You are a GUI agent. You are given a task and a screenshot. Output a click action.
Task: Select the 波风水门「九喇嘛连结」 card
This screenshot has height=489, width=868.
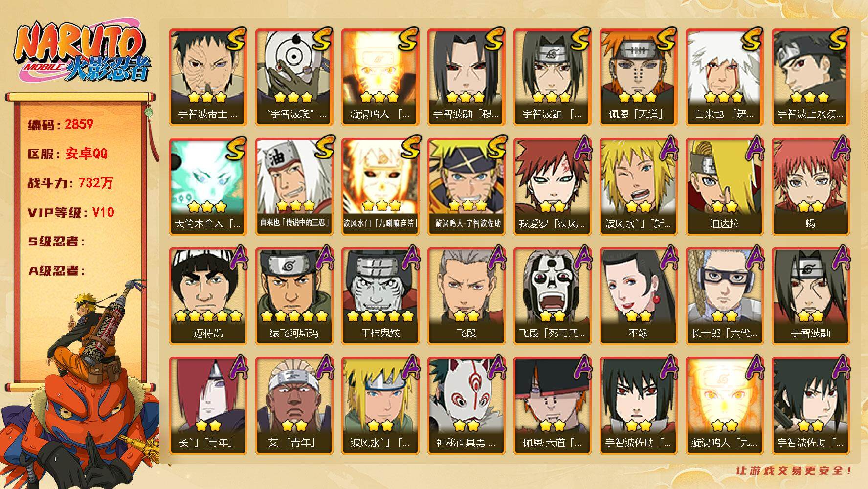(380, 186)
